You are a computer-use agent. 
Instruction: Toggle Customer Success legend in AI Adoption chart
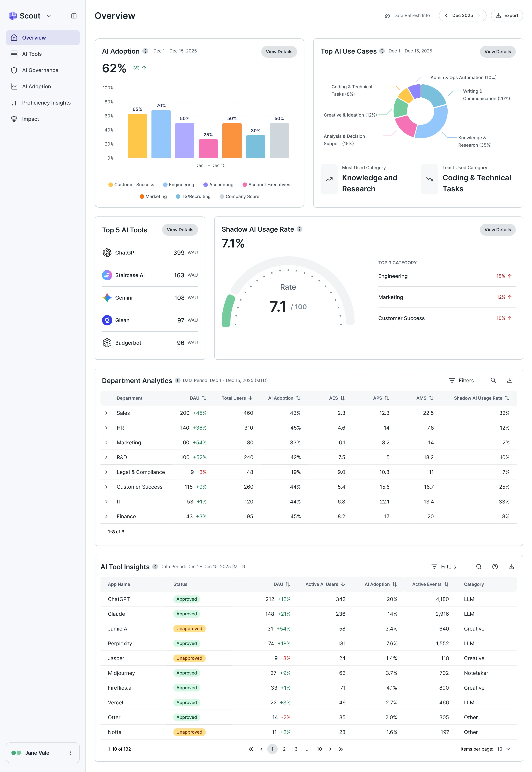click(131, 185)
